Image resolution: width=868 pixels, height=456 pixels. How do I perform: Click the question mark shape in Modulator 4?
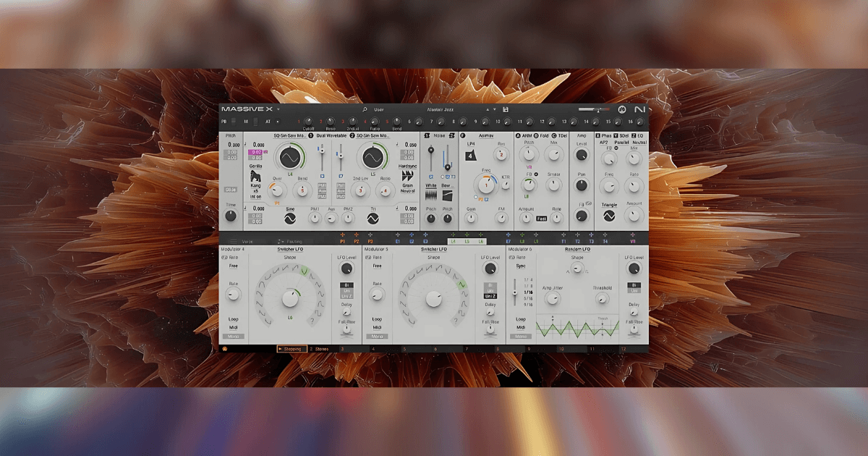pyautogui.click(x=312, y=321)
